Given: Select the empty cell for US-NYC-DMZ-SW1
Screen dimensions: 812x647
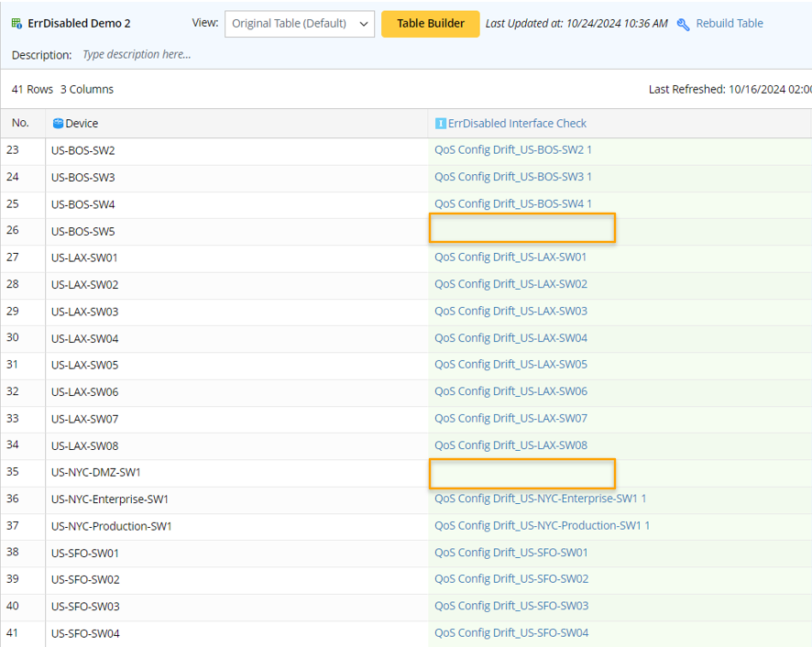Looking at the screenshot, I should point(521,473).
